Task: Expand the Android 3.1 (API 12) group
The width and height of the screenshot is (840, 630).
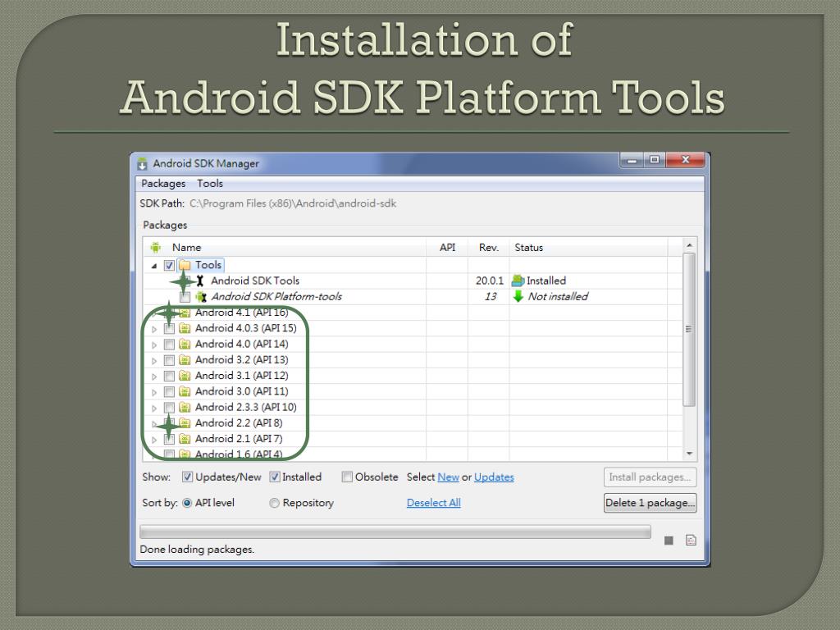Action: tap(154, 376)
